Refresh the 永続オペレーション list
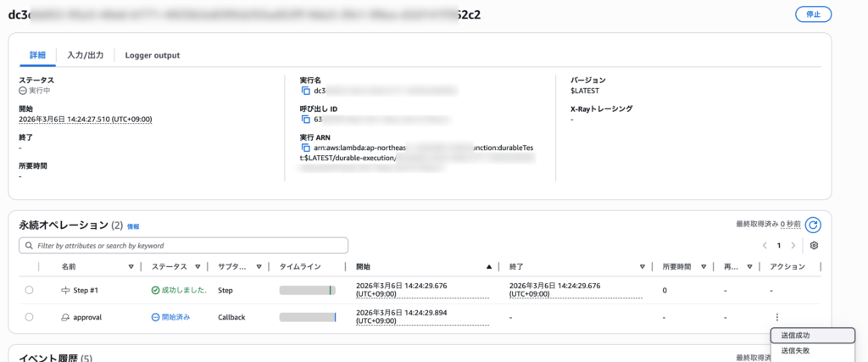This screenshot has width=868, height=362. pyautogui.click(x=813, y=225)
